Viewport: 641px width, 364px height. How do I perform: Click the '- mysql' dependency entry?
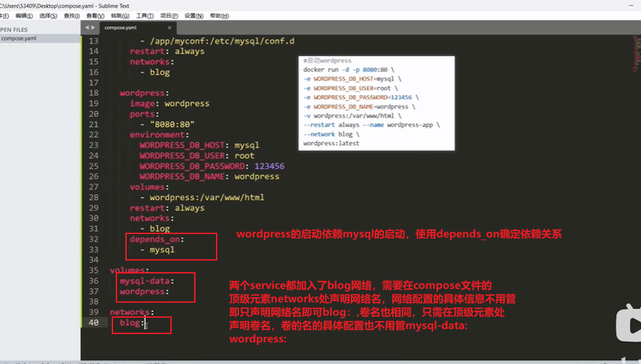[157, 250]
